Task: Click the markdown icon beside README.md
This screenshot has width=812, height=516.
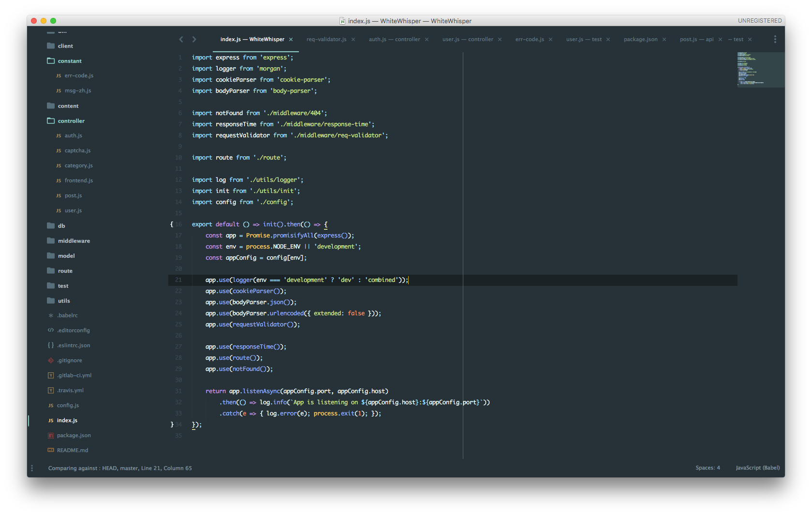Action: (50, 450)
